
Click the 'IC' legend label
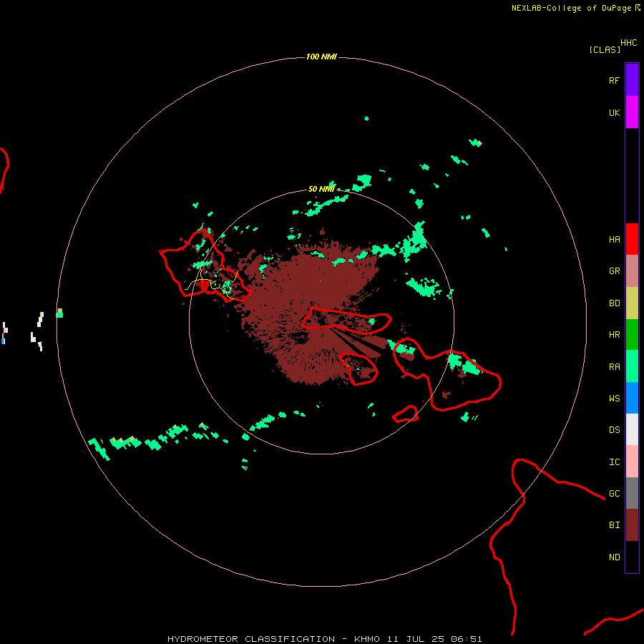coord(614,462)
